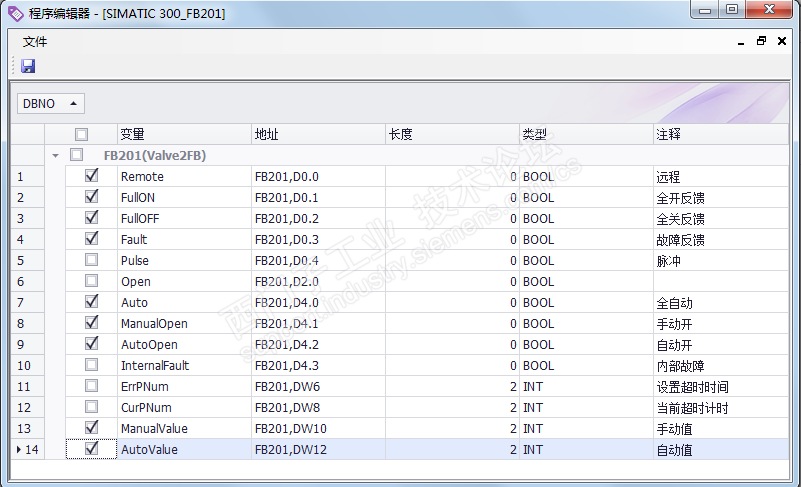This screenshot has width=801, height=487.
Task: Uncheck the FullOFF variable checkbox
Action: point(91,218)
